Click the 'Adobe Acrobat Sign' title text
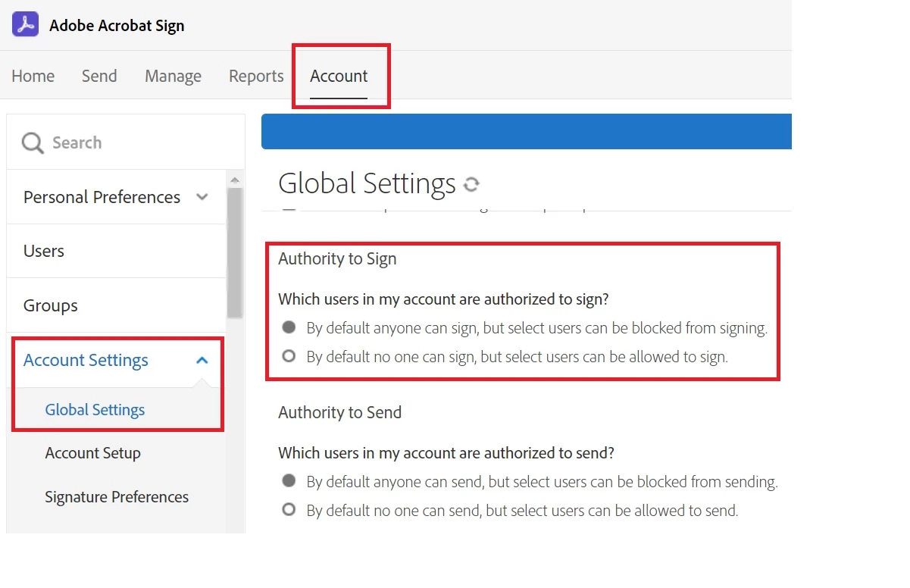The height and width of the screenshot is (588, 910). (117, 26)
